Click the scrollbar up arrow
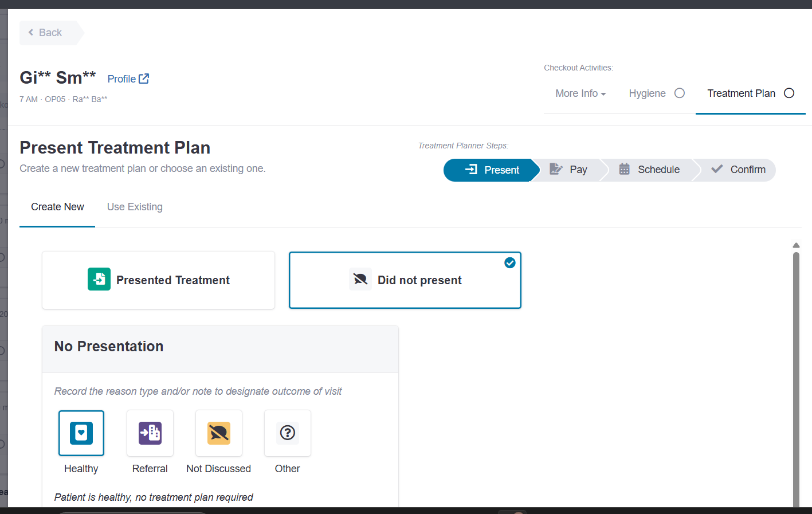 (x=796, y=245)
